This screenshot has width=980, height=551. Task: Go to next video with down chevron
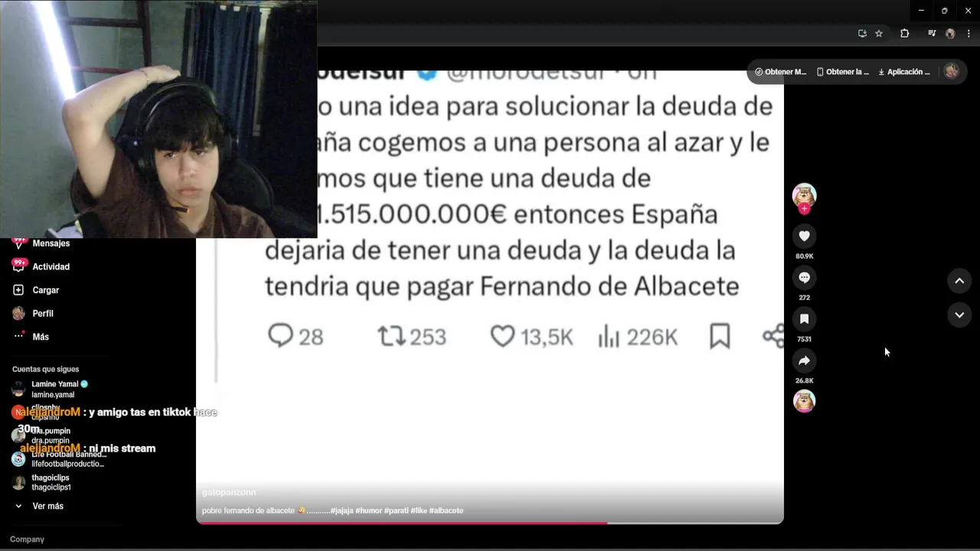coord(959,315)
